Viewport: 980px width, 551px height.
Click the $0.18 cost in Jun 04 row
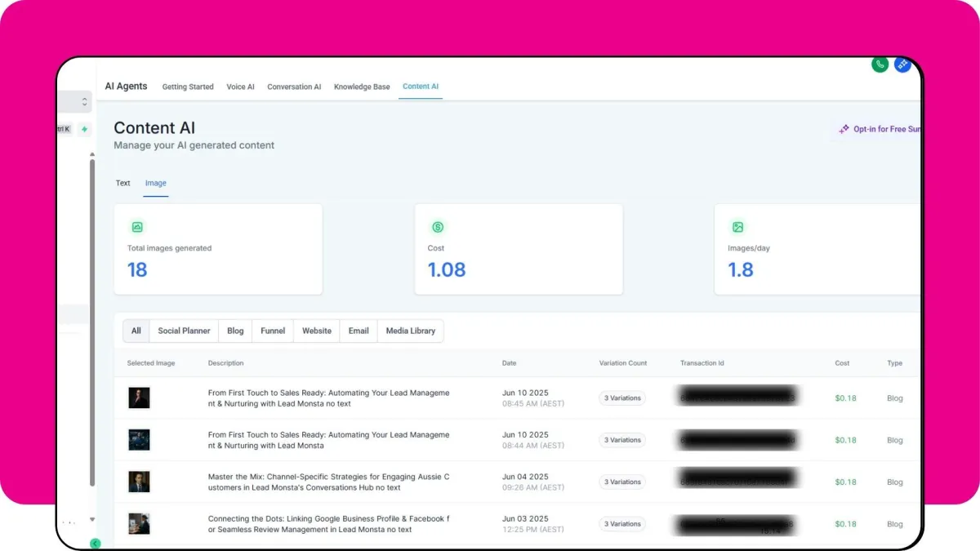[845, 482]
